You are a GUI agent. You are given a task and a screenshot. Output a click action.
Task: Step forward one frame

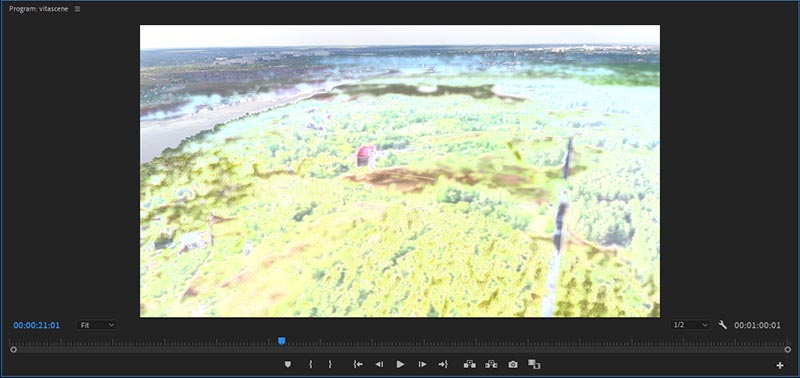(422, 364)
